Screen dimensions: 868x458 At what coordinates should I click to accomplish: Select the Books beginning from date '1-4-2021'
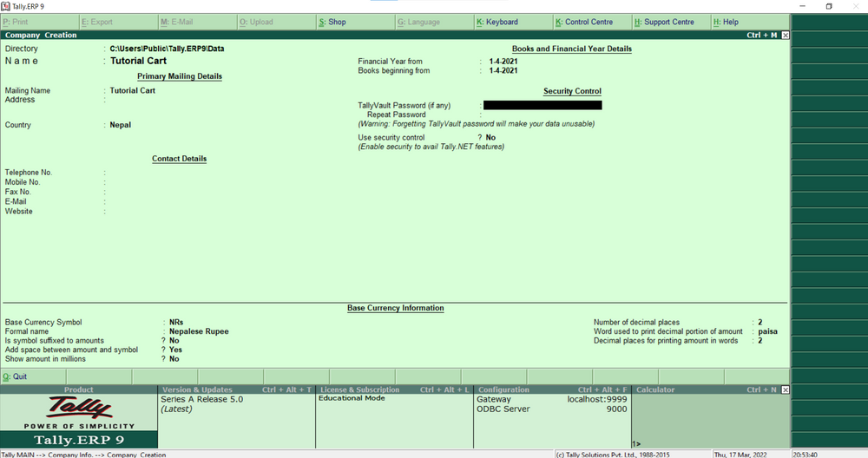click(x=503, y=71)
